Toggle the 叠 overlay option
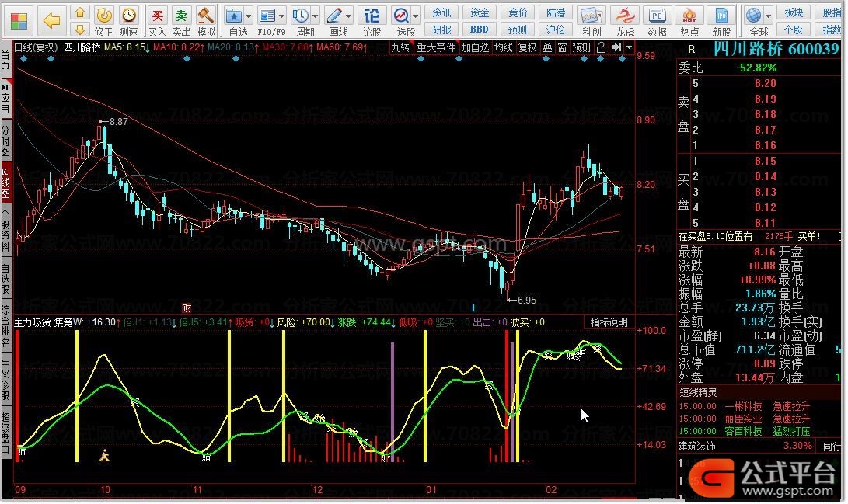The image size is (848, 504). click(x=547, y=48)
